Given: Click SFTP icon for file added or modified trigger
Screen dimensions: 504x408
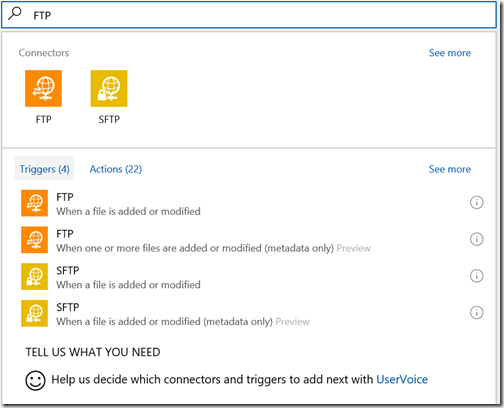Looking at the screenshot, I should [x=34, y=276].
